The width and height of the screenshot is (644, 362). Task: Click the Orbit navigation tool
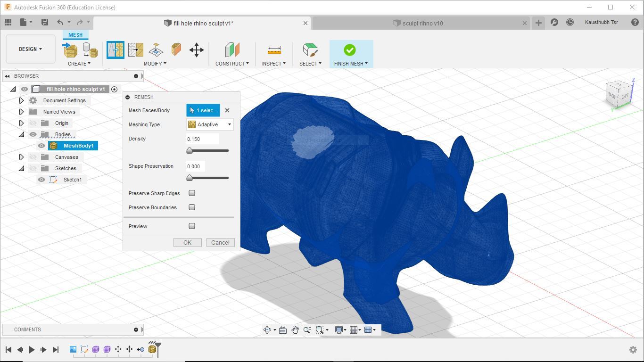[x=267, y=330]
